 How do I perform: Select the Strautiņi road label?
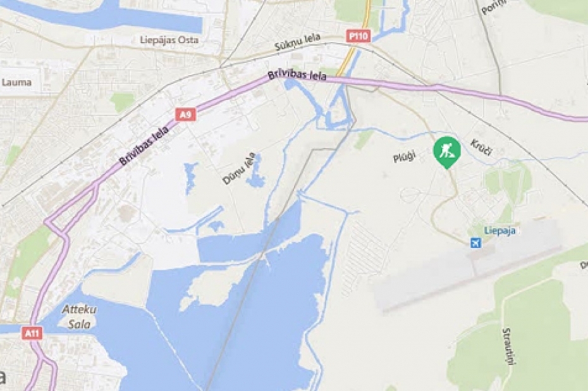click(x=509, y=346)
